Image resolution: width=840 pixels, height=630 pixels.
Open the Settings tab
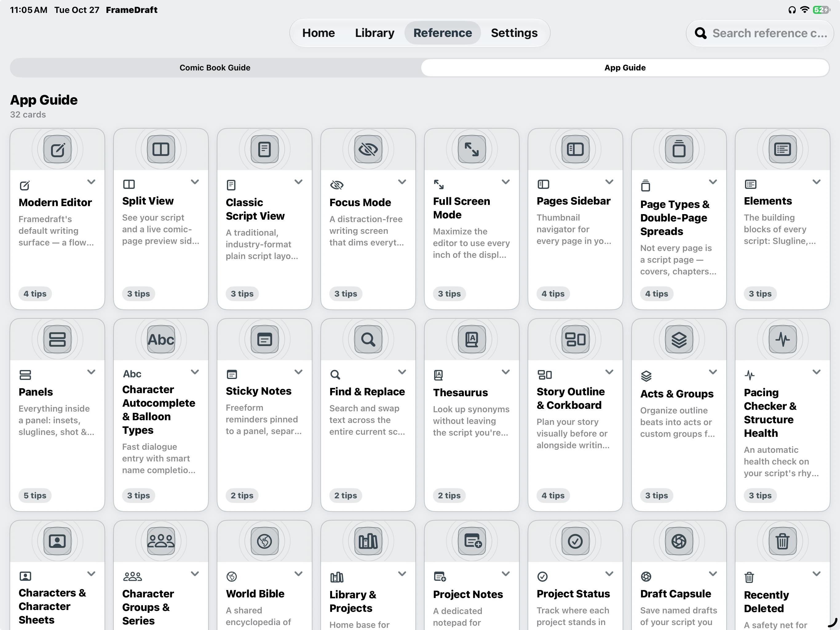(x=514, y=33)
